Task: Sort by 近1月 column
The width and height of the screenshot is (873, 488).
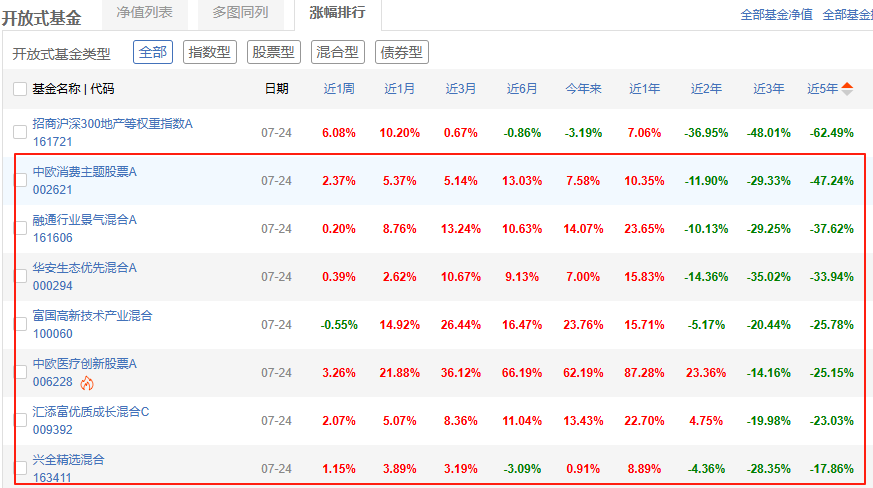Action: (399, 89)
